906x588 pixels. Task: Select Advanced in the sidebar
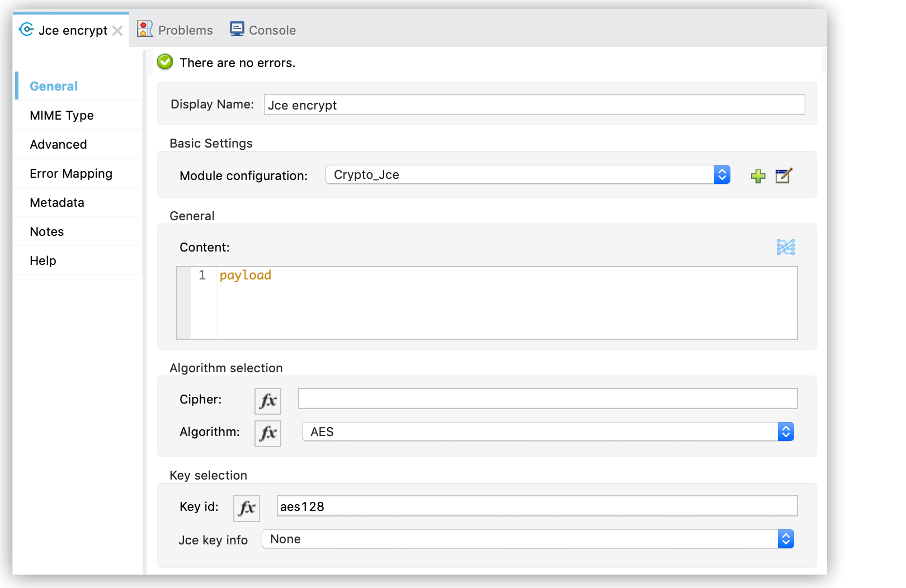[x=58, y=144]
